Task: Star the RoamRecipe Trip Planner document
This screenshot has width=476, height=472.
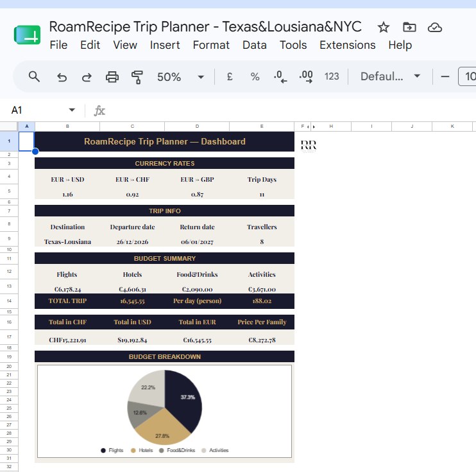Action: [384, 28]
